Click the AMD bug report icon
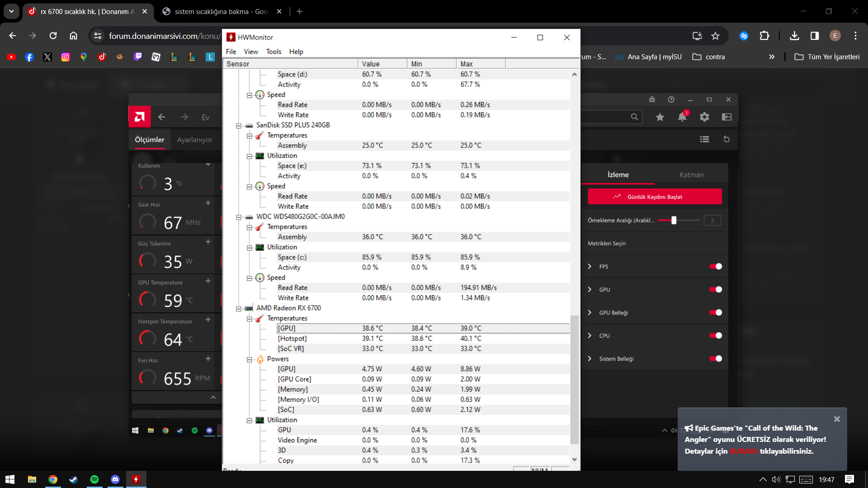868x488 pixels. coord(652,99)
